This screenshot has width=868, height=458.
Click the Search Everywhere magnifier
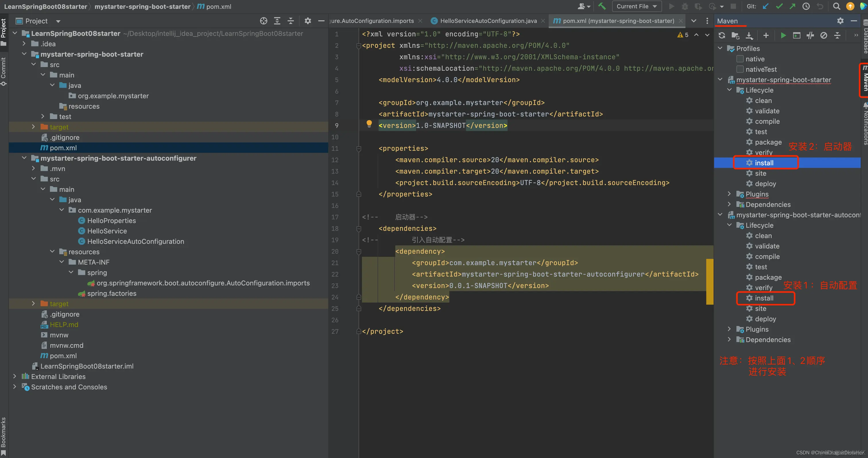pyautogui.click(x=836, y=6)
